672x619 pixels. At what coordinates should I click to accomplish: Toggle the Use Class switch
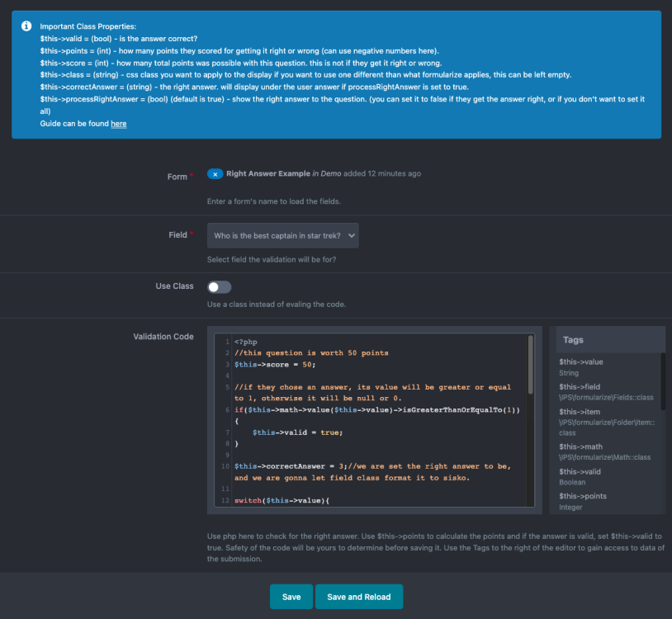(x=219, y=286)
